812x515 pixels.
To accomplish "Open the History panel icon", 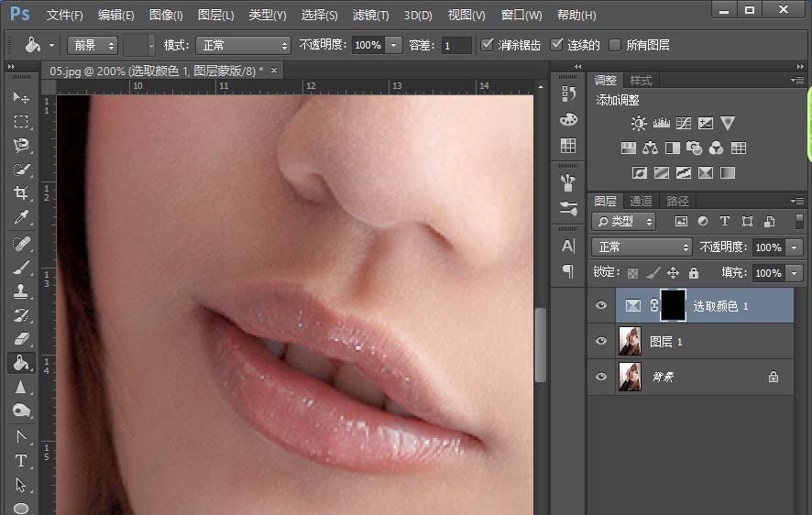I will (x=568, y=94).
